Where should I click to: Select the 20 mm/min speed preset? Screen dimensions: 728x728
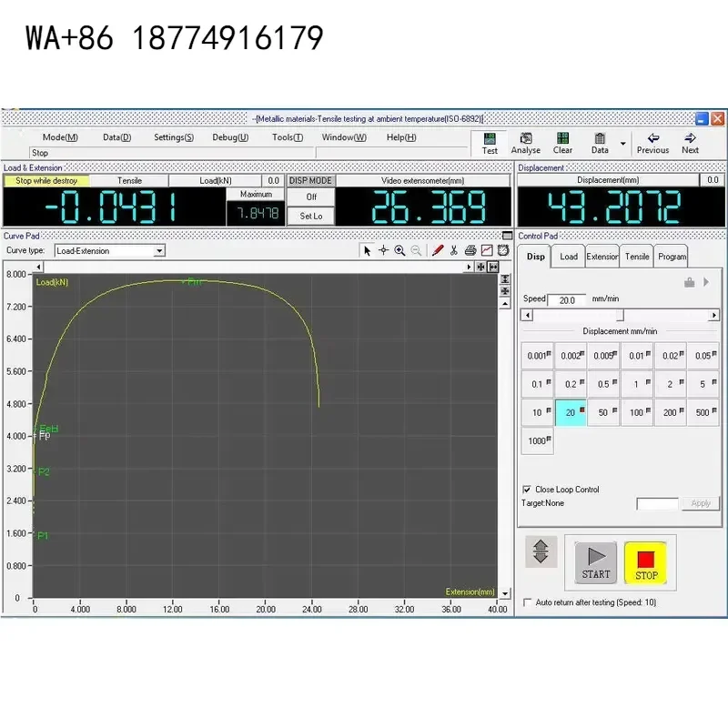571,412
